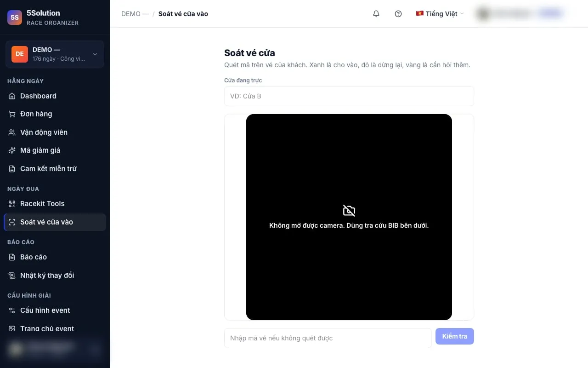The image size is (588, 368).
Task: Click the disabled camera icon
Action: coord(349,211)
